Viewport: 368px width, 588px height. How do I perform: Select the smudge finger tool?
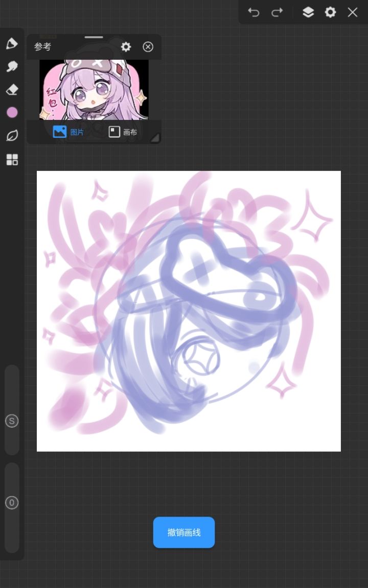[x=12, y=66]
